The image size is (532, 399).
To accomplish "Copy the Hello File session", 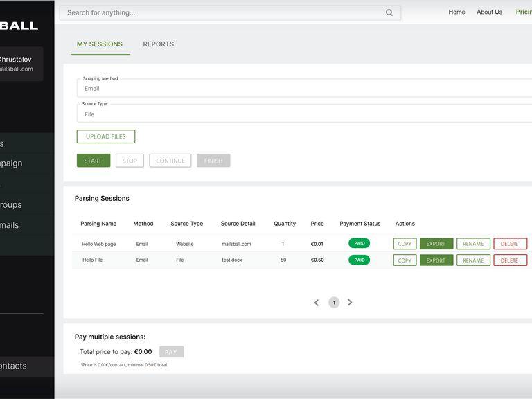I will click(405, 260).
